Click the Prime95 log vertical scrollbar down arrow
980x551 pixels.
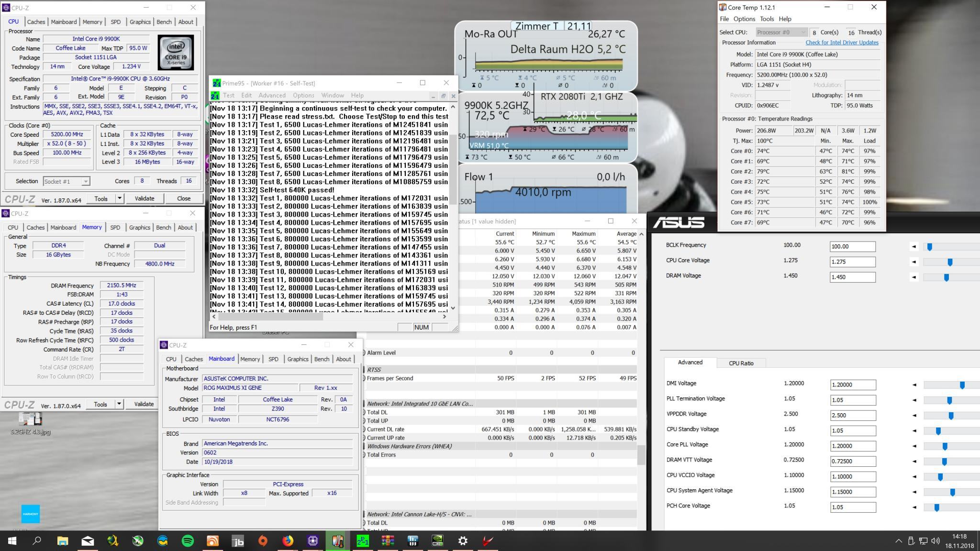(x=453, y=308)
